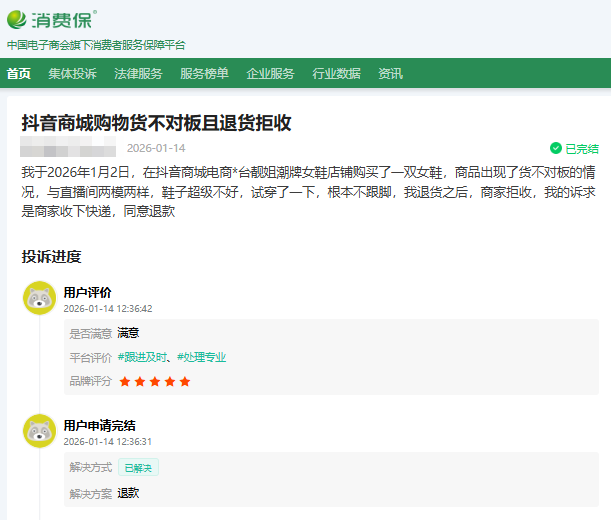Open the 集体投诉 menu item

[72, 74]
